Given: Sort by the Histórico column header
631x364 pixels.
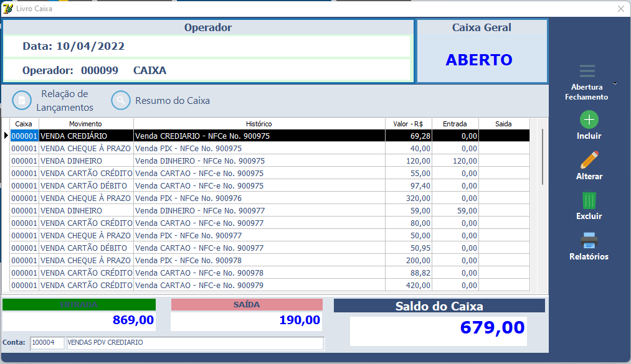Looking at the screenshot, I should (259, 124).
